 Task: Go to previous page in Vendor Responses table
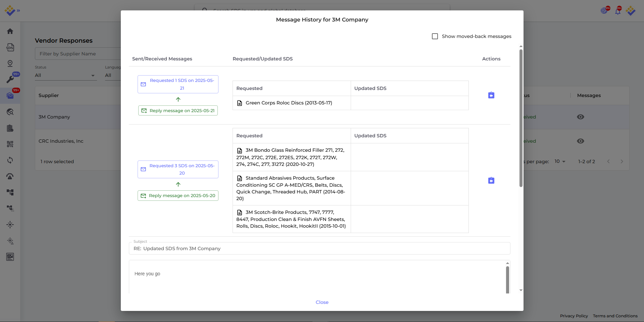pos(608,162)
